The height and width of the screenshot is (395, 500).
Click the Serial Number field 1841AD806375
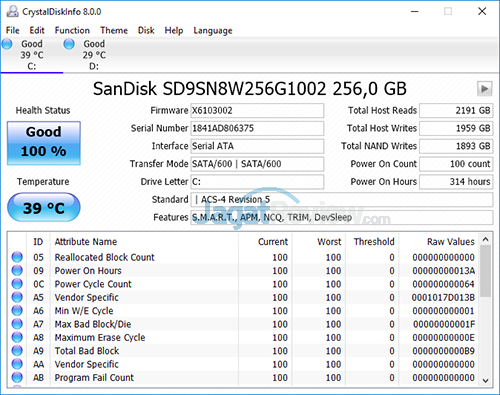[x=257, y=128]
